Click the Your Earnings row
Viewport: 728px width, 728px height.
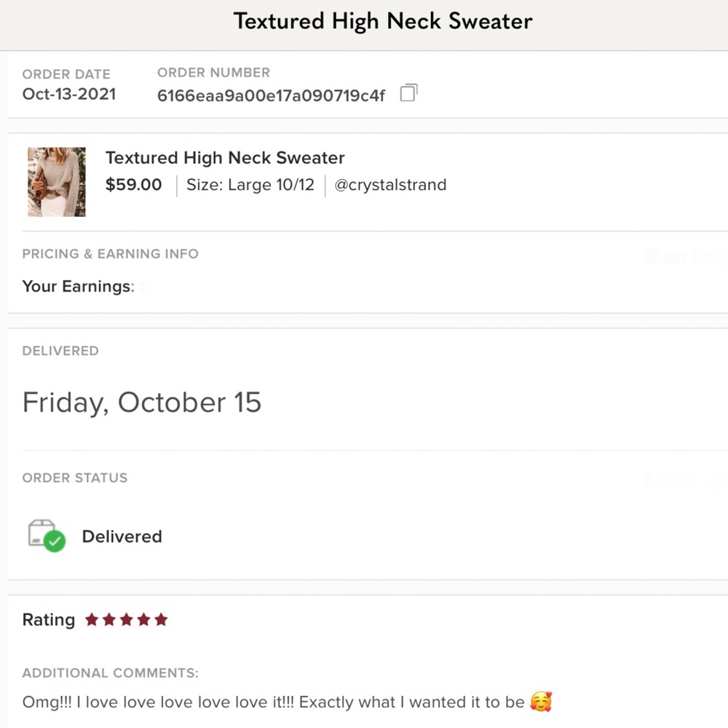point(368,286)
